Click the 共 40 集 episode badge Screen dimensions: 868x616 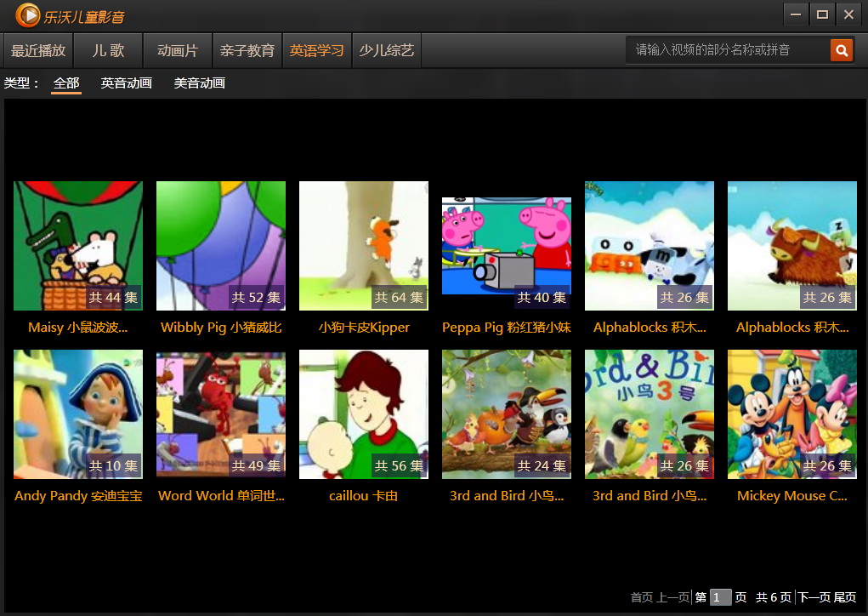[542, 298]
